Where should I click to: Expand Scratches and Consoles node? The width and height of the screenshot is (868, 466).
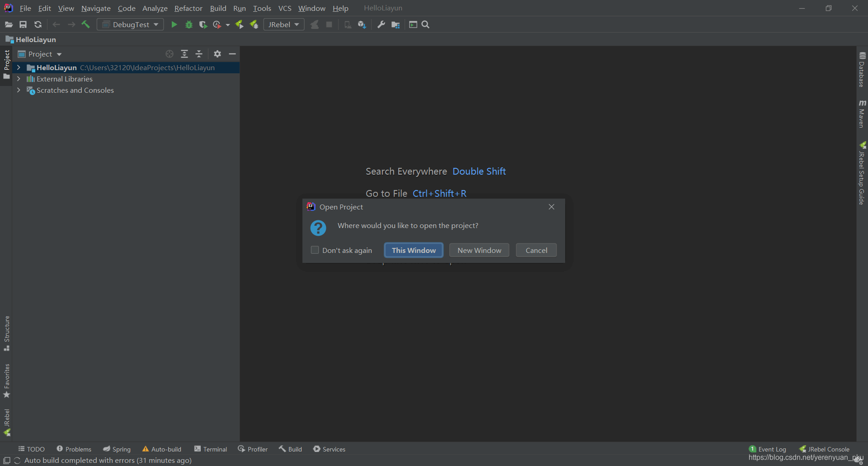19,90
